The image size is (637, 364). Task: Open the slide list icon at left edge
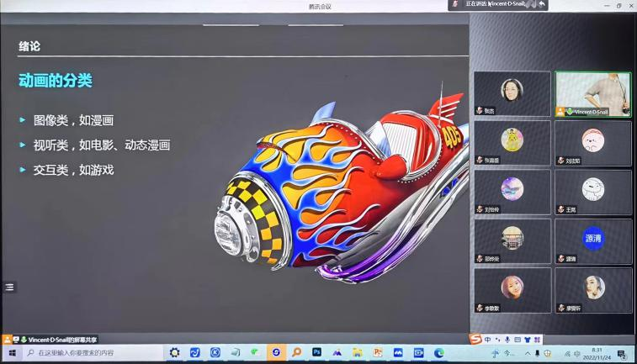pos(9,287)
